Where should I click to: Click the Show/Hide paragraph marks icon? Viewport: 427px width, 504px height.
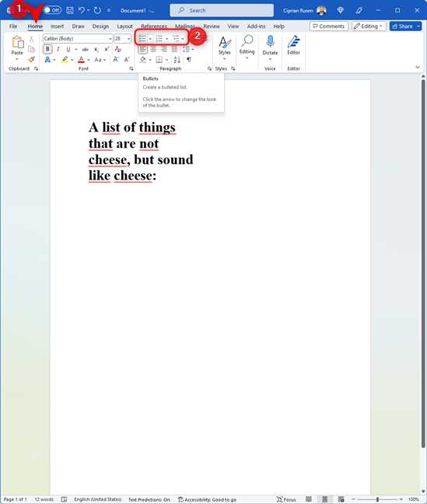pos(189,59)
